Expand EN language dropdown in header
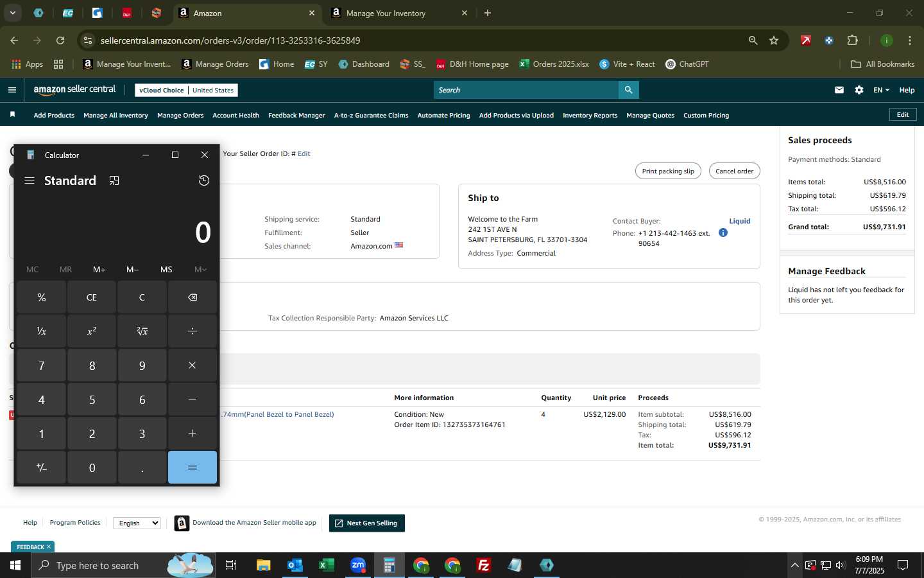The height and width of the screenshot is (578, 924). point(881,90)
